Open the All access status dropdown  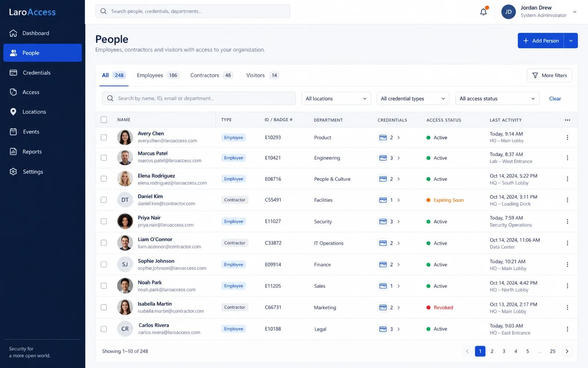point(497,99)
